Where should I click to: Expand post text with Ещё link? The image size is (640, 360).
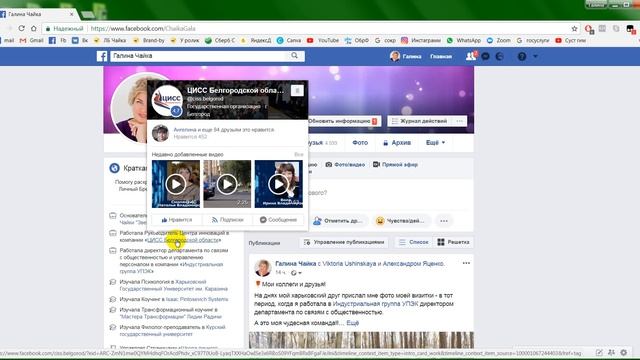(x=353, y=323)
